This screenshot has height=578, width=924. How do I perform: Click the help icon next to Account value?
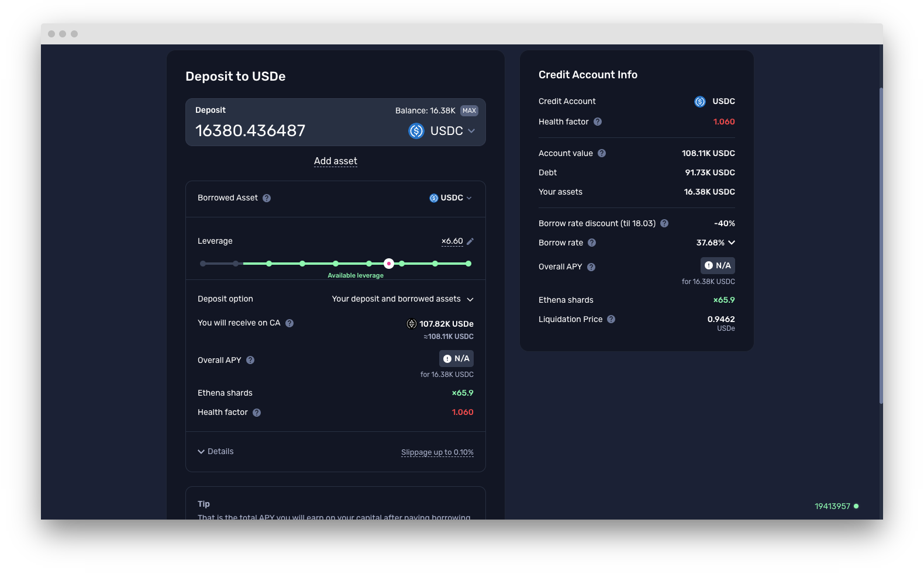pos(602,153)
